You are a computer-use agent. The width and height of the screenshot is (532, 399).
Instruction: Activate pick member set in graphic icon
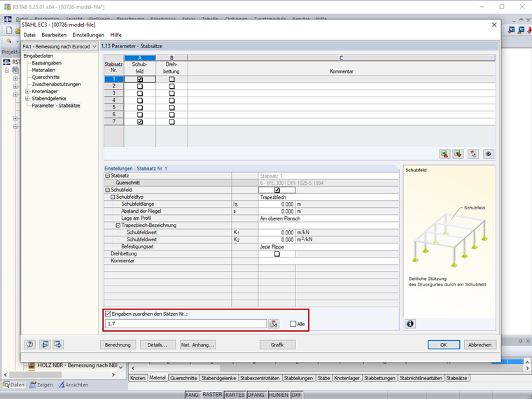pos(473,154)
